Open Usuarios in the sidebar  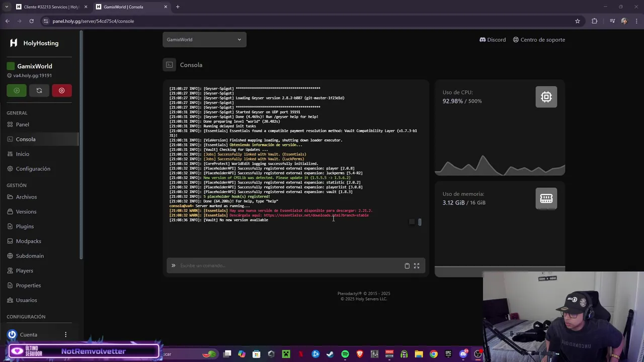(x=26, y=300)
